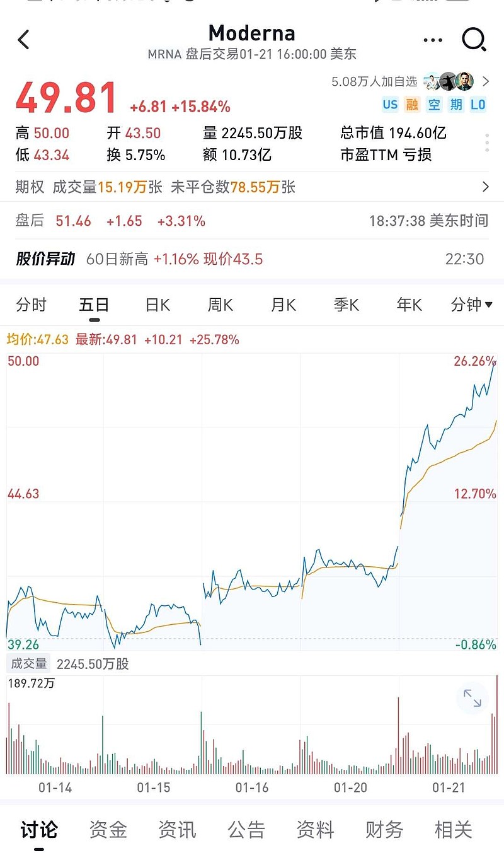Open the 资金 capital flow tab
This screenshot has width=504, height=860.
pos(108,830)
